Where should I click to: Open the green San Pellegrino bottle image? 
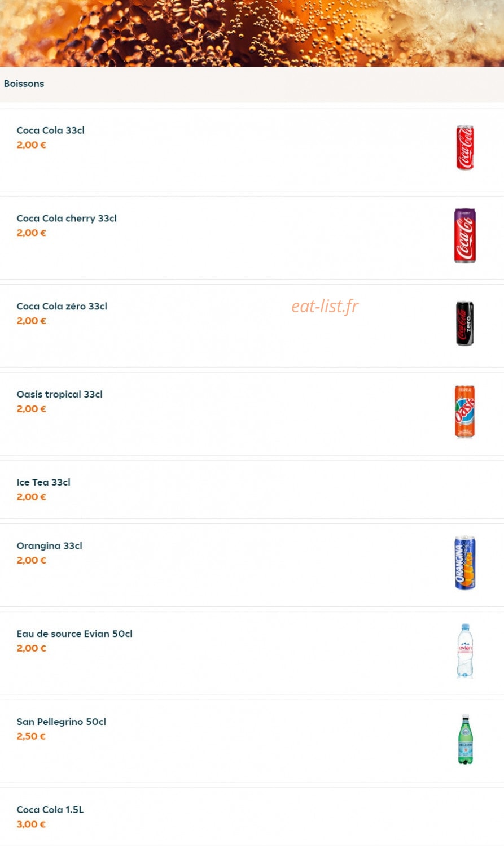pos(465,739)
